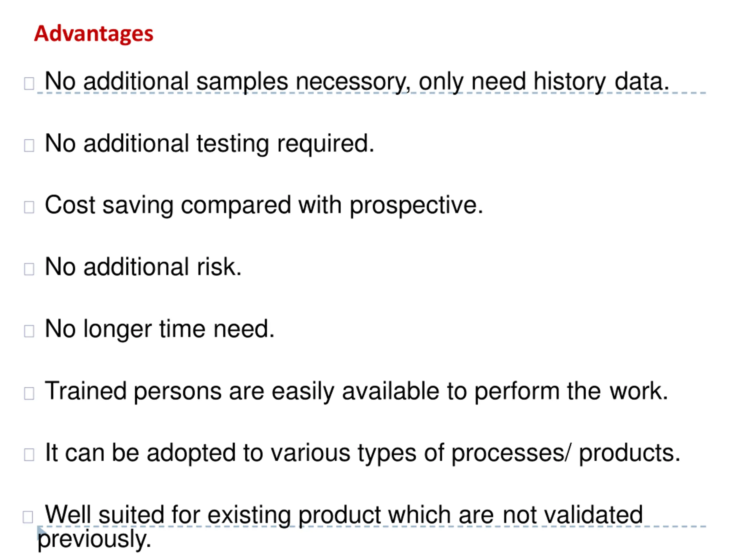Tick the box beside 'No additional testing required.'

click(29, 146)
